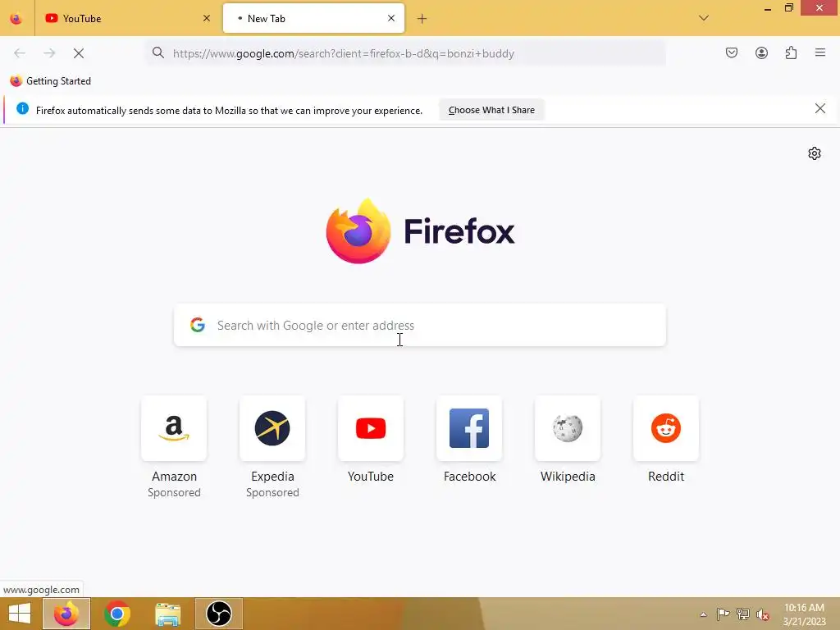840x630 pixels.
Task: Click the search magnifier in address bar
Action: (x=158, y=52)
